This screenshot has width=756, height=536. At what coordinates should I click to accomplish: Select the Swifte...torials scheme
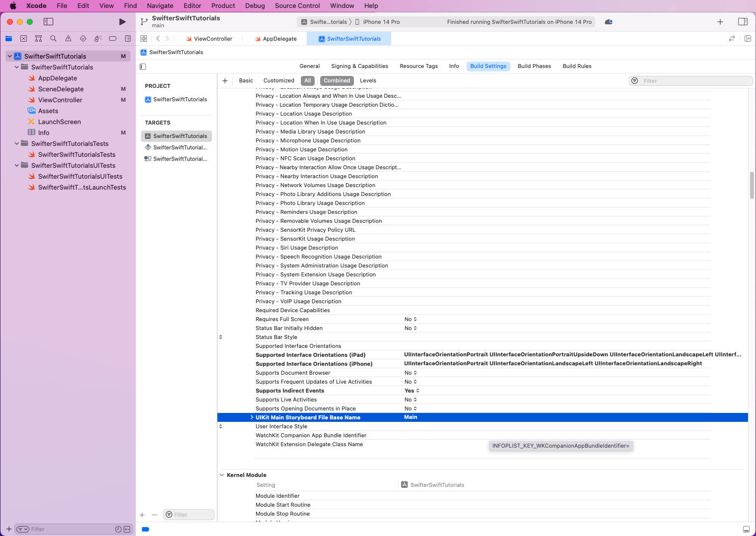click(x=324, y=22)
